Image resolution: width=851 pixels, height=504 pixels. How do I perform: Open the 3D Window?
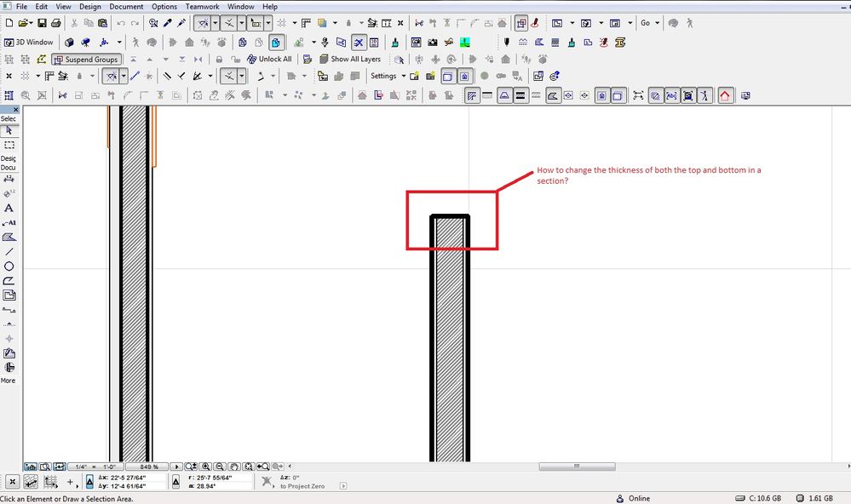30,42
